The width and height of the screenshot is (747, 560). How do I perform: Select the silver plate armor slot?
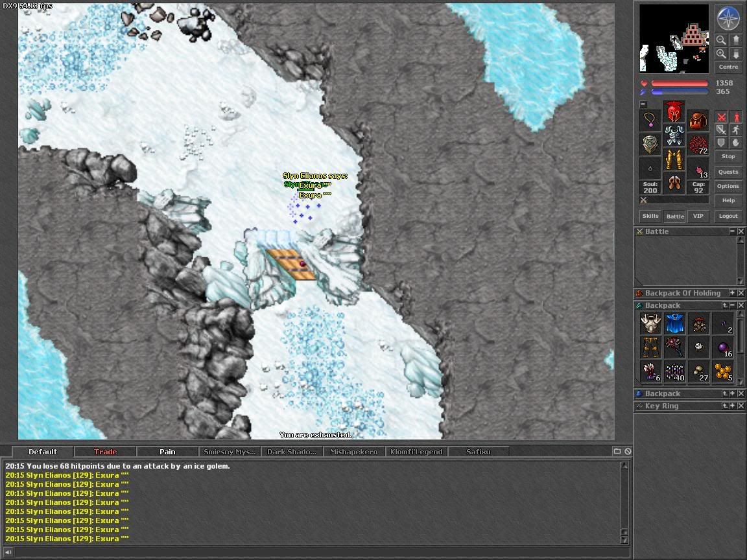pyautogui.click(x=674, y=135)
